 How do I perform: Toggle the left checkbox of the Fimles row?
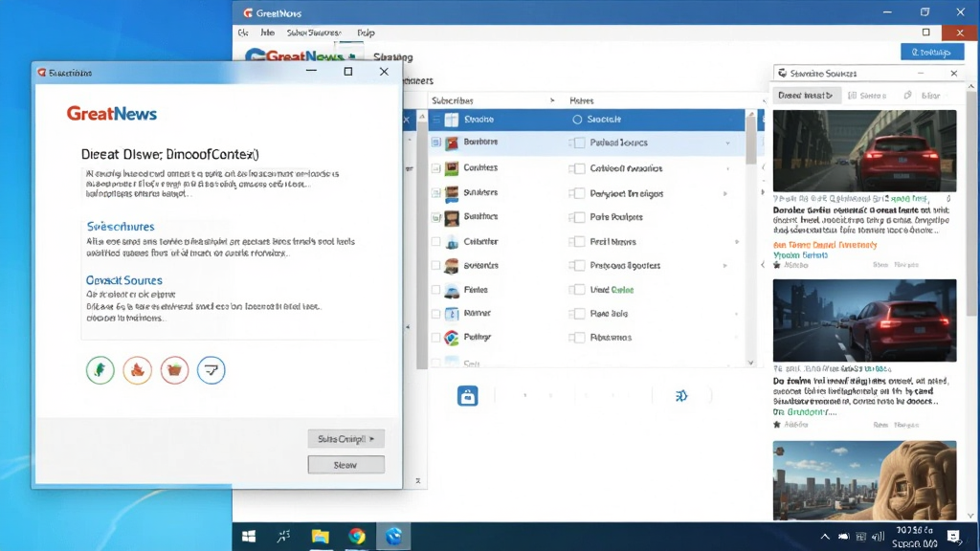(436, 290)
